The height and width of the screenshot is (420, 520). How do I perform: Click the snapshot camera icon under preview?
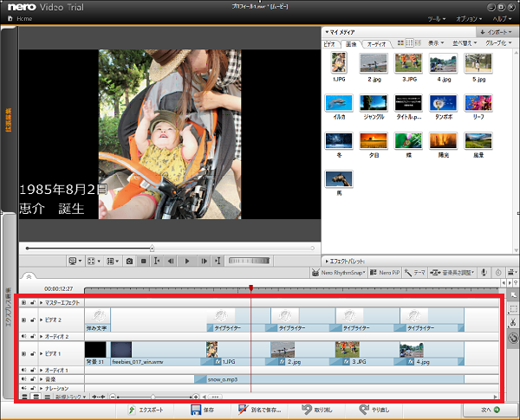129,260
